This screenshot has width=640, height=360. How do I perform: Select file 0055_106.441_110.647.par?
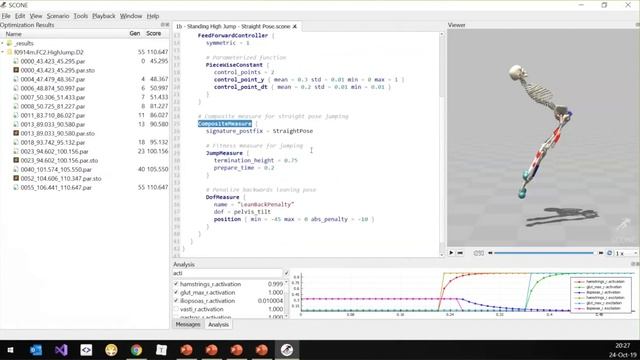(56, 187)
